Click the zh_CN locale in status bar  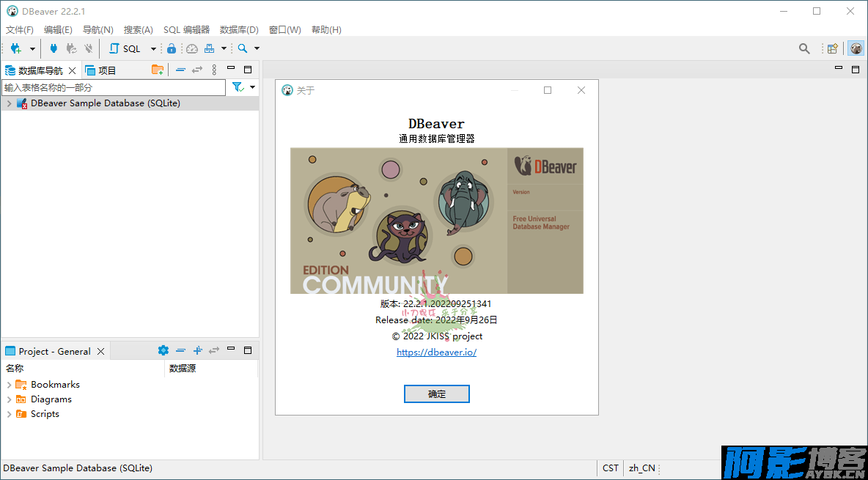point(642,468)
